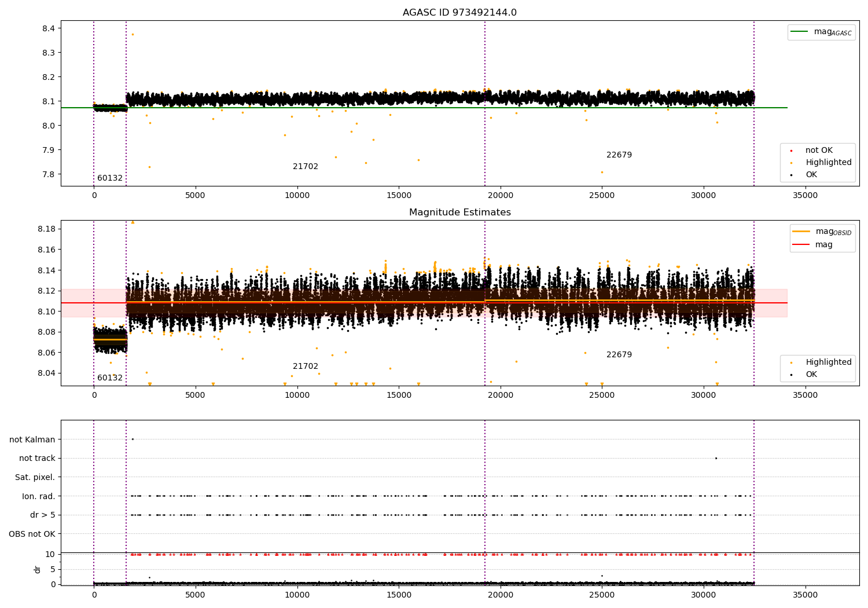Click the 'Highlighted' legend entry in middle plot
This screenshot has height=608, width=868.
coord(816,362)
